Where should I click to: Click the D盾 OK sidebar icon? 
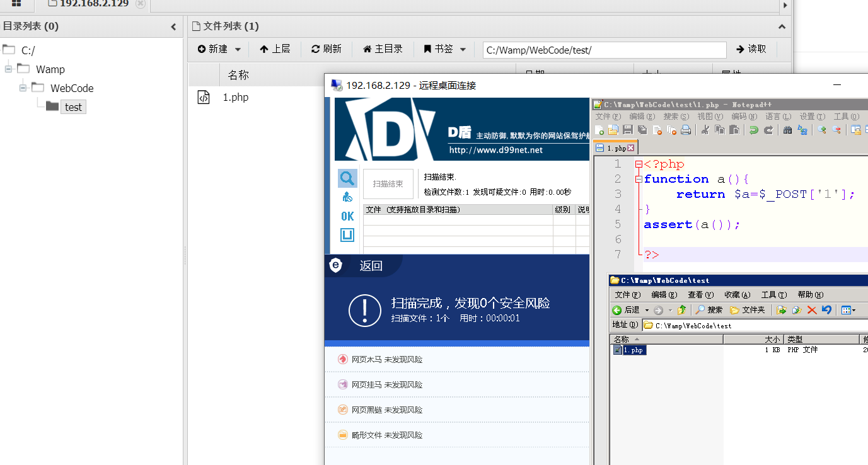347,216
